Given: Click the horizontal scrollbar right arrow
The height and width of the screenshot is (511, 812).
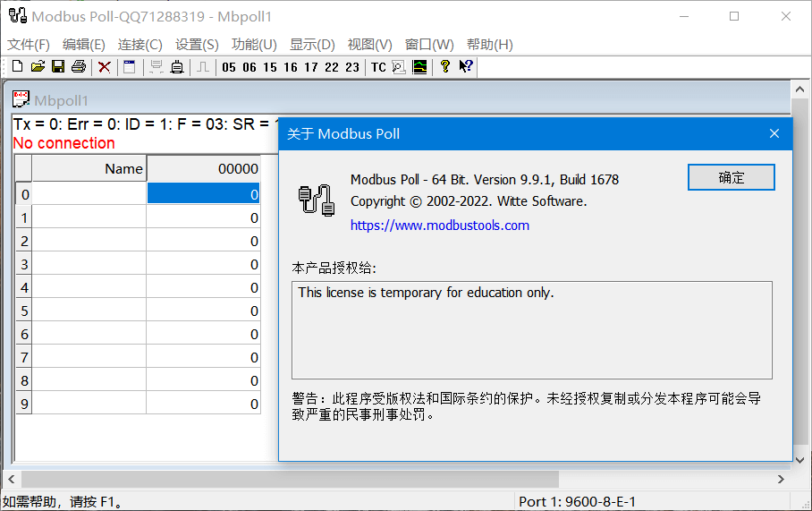Looking at the screenshot, I should point(781,480).
